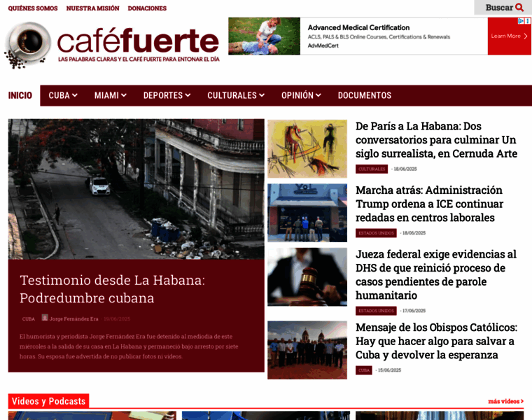Click the featured article summary text

(x=129, y=346)
